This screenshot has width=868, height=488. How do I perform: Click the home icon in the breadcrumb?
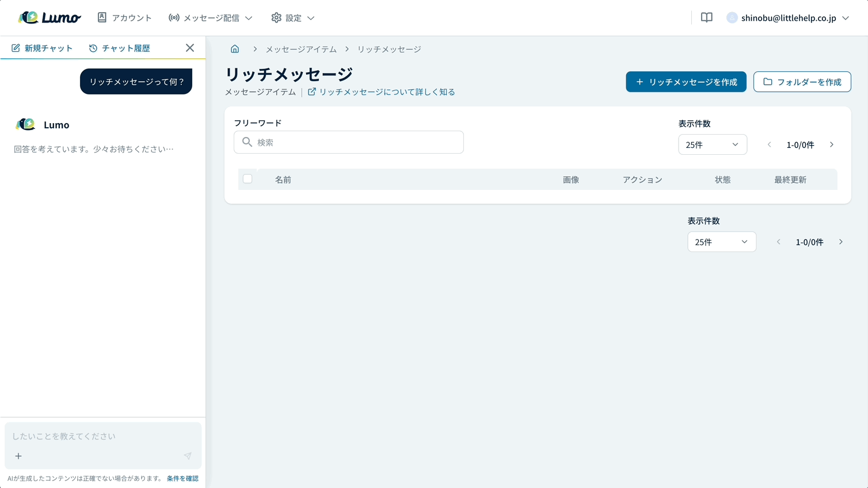click(235, 48)
